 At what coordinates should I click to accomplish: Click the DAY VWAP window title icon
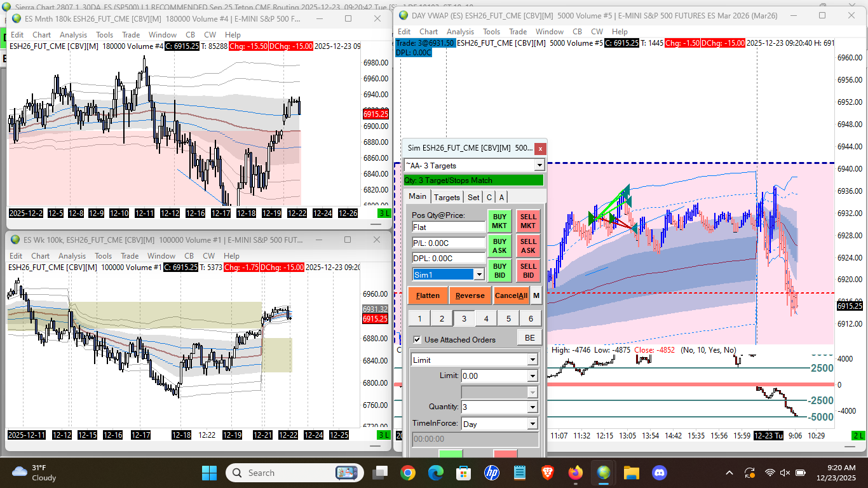(x=404, y=15)
